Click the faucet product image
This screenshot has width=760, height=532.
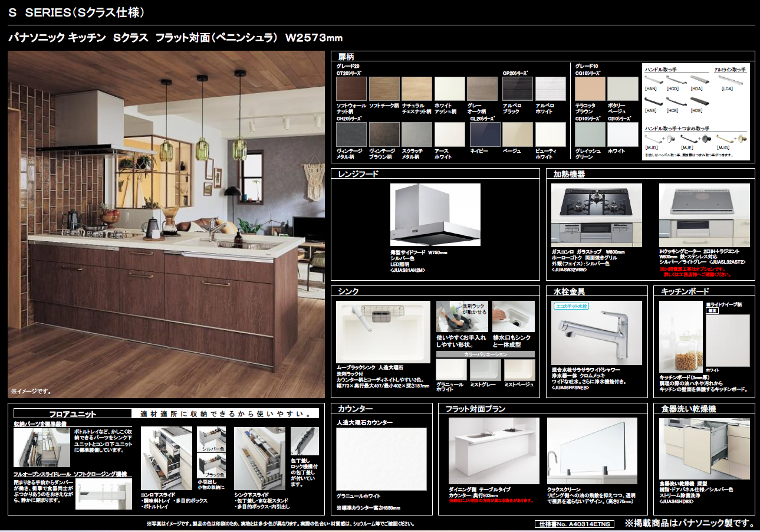[597, 333]
